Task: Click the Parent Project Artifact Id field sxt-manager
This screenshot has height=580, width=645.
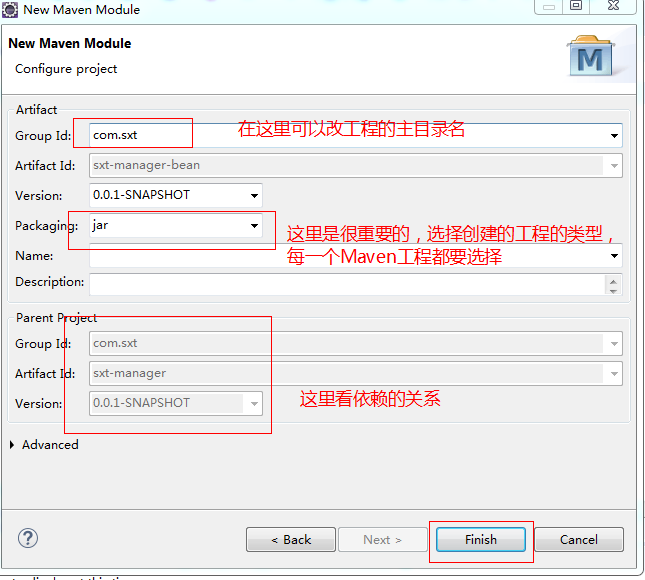Action: [x=355, y=374]
